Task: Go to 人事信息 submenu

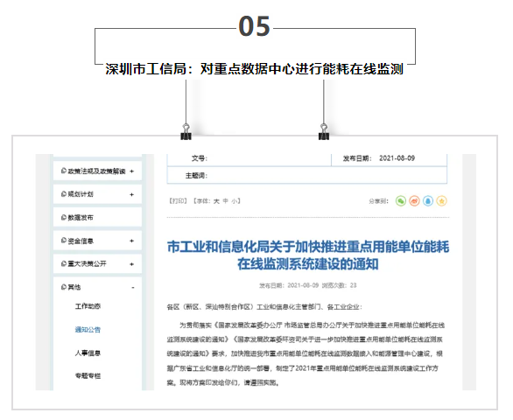Action: 88,353
